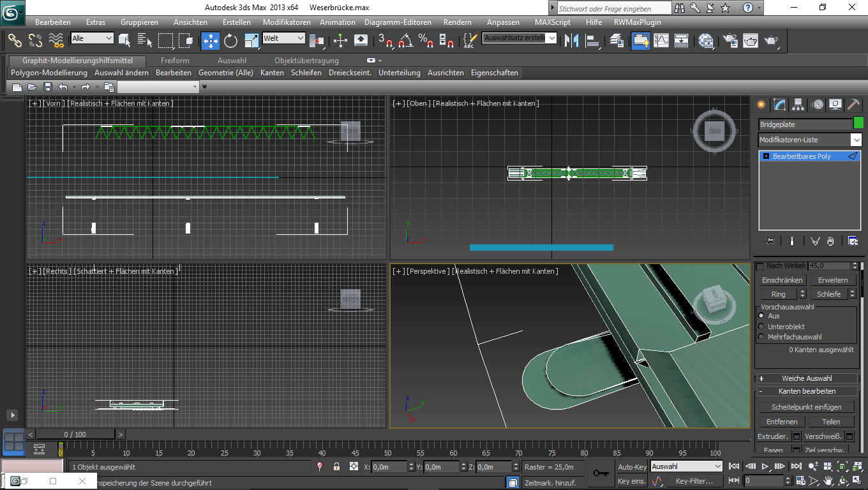Open the Modifikatoren menu

pyautogui.click(x=287, y=22)
